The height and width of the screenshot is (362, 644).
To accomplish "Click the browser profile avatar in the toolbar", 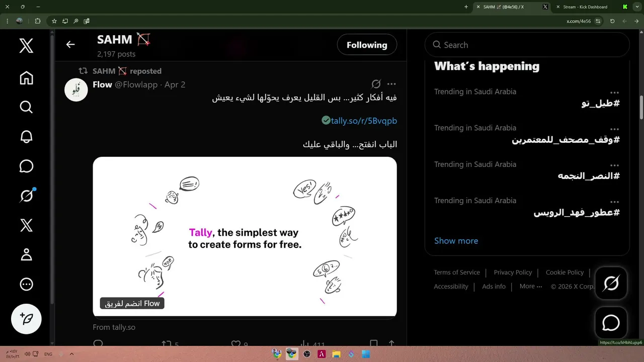I will click(20, 21).
